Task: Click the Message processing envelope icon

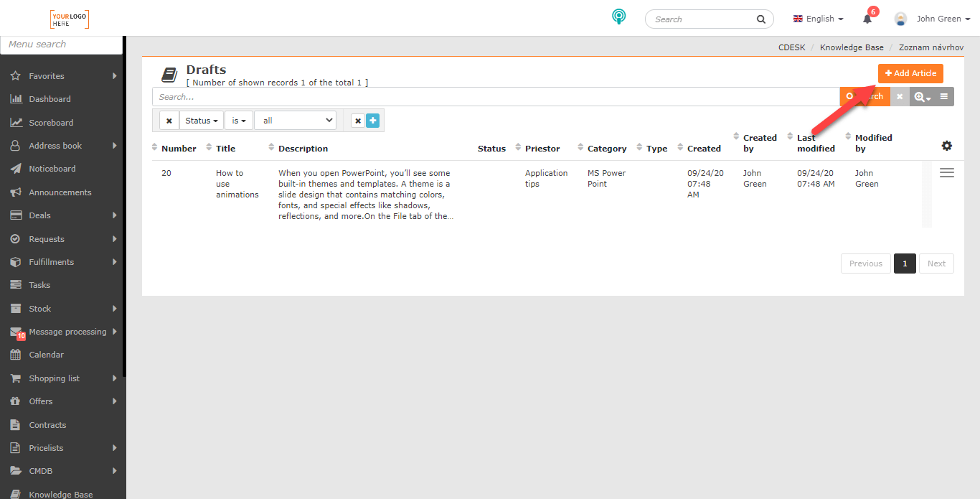Action: (15, 332)
